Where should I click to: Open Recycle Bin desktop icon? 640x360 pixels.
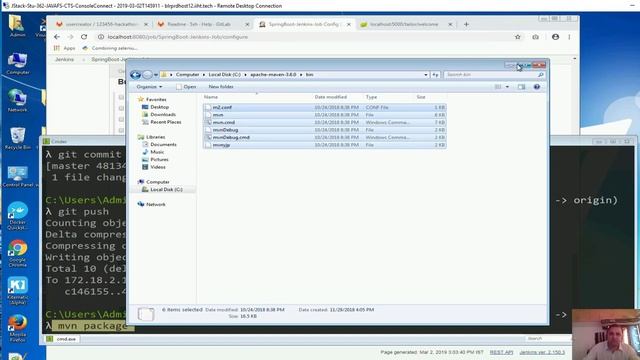tap(17, 138)
